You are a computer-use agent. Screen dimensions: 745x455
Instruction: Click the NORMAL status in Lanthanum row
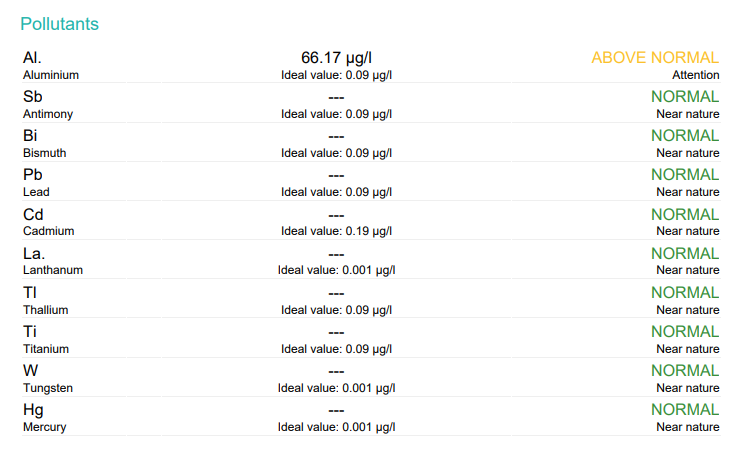(685, 253)
